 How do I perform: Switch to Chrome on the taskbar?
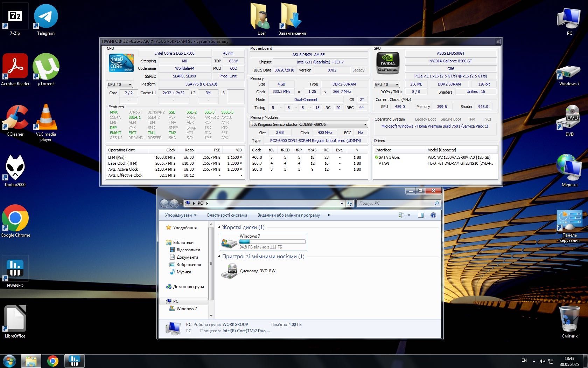(x=53, y=361)
